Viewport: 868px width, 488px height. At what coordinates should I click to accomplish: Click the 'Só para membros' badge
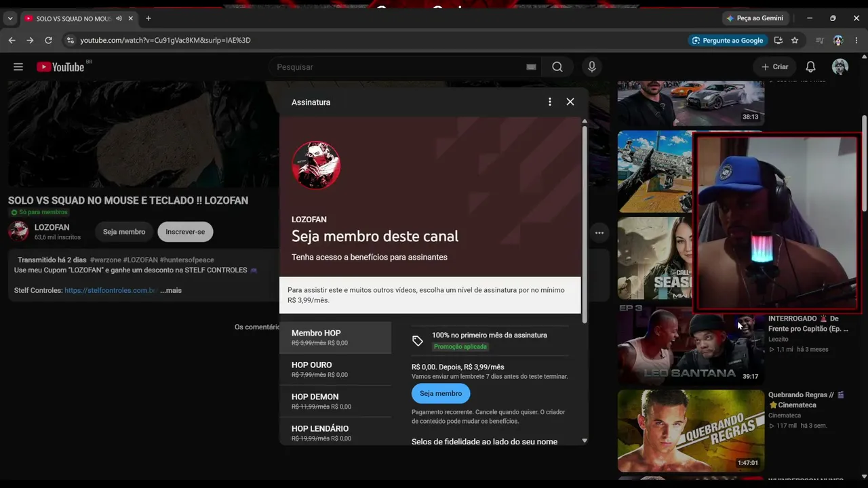coord(39,212)
